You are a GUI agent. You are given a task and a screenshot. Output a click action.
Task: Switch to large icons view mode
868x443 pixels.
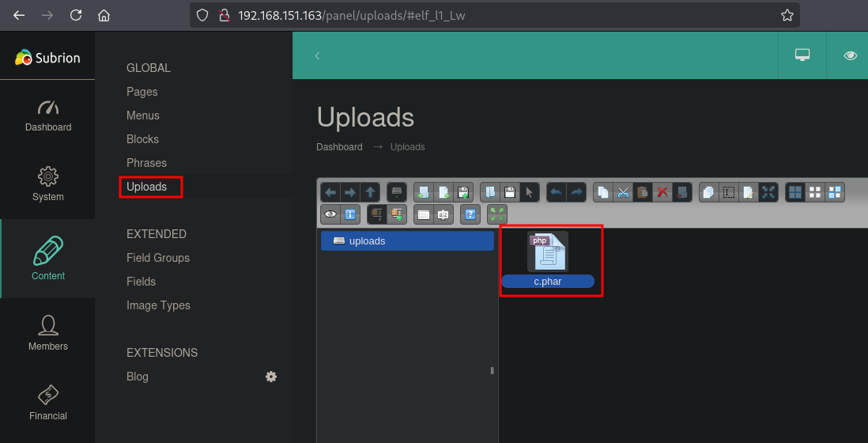(x=795, y=192)
